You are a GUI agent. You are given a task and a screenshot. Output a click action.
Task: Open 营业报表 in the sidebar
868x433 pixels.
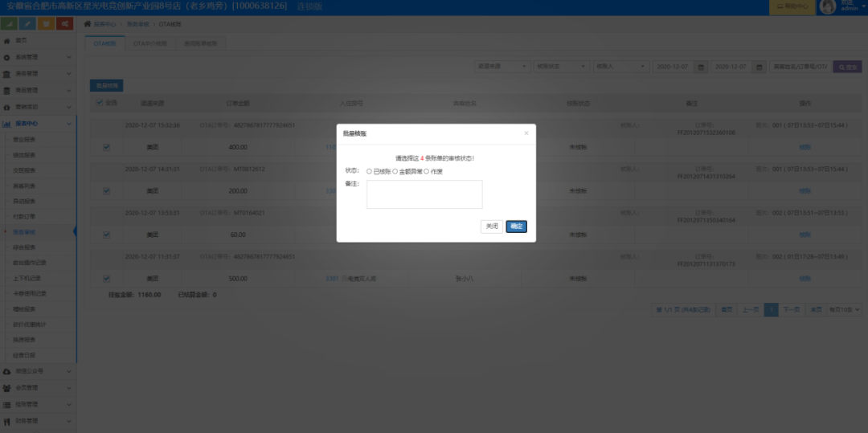pos(24,140)
